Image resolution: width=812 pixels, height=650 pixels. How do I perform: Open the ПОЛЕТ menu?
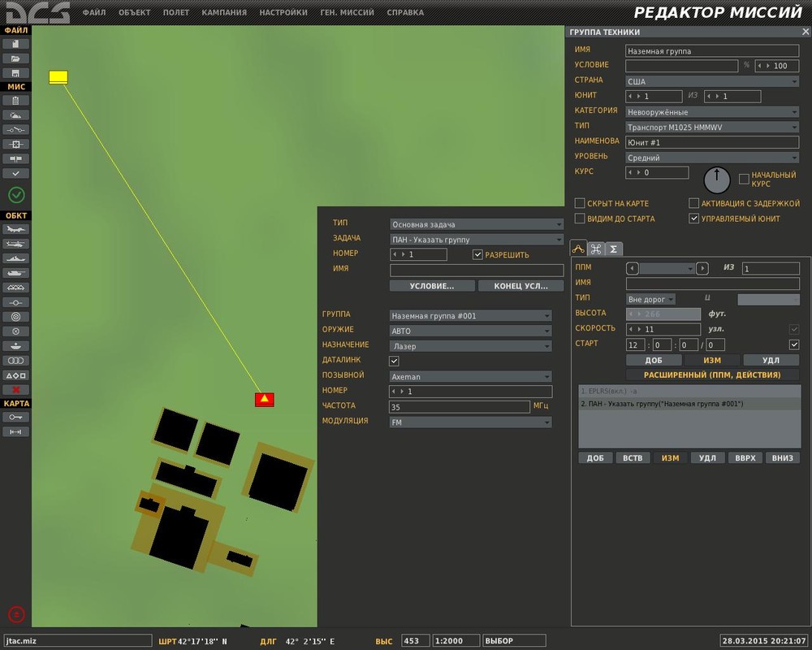pyautogui.click(x=176, y=12)
